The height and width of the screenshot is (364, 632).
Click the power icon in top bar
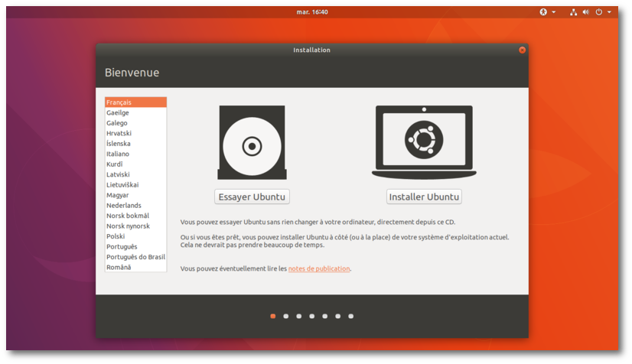[x=599, y=12]
